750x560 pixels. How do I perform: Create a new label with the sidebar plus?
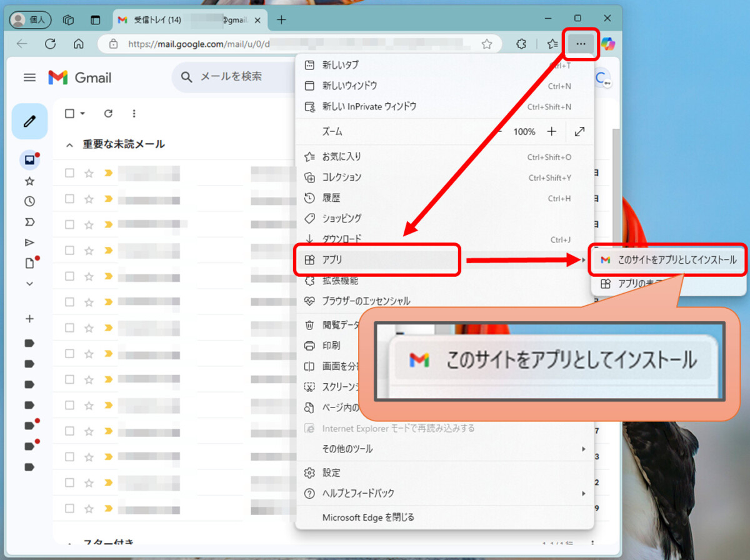(29, 319)
